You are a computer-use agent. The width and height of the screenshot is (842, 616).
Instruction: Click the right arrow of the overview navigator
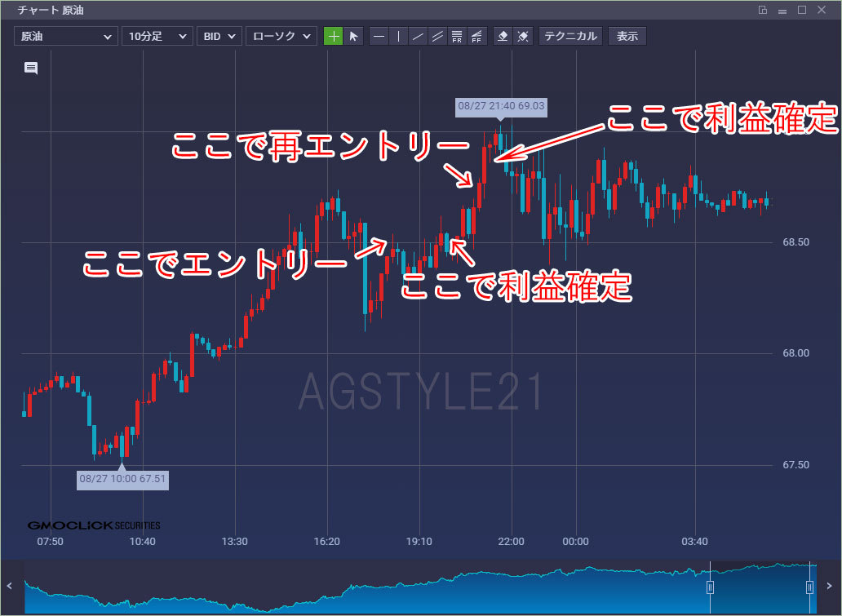[829, 586]
